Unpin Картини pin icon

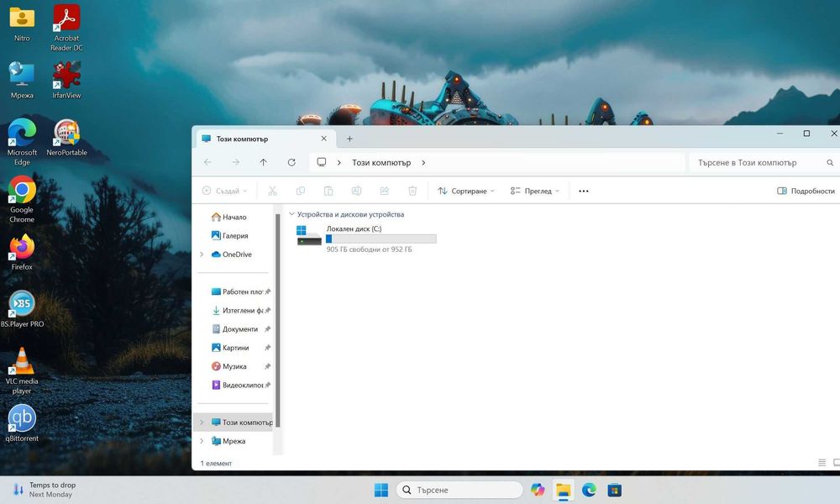pos(267,348)
